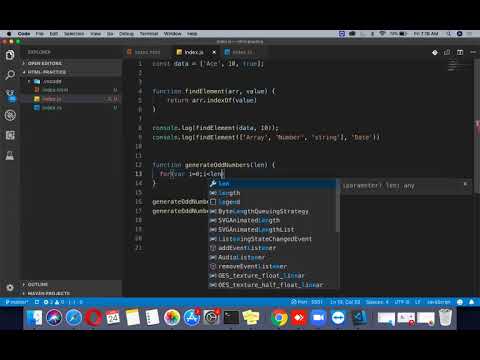Open the Search view in activity bar

point(10,75)
